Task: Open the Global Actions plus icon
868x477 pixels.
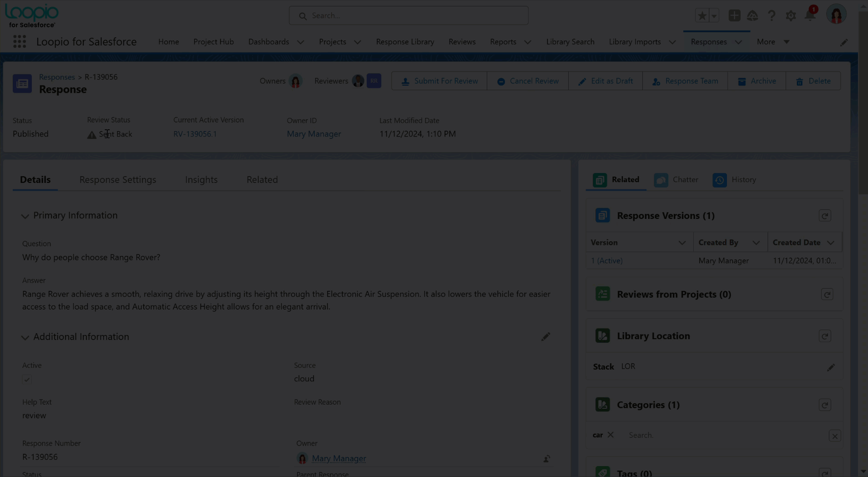Action: (734, 15)
